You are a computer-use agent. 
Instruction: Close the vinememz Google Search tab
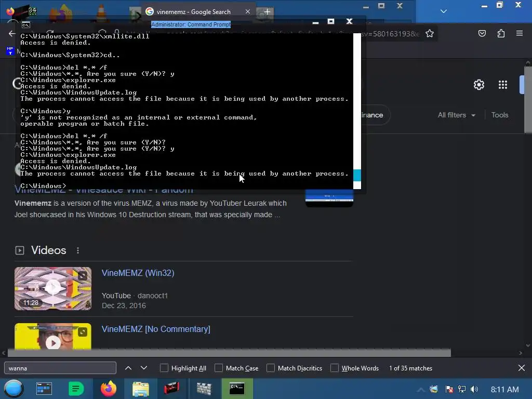(x=248, y=11)
